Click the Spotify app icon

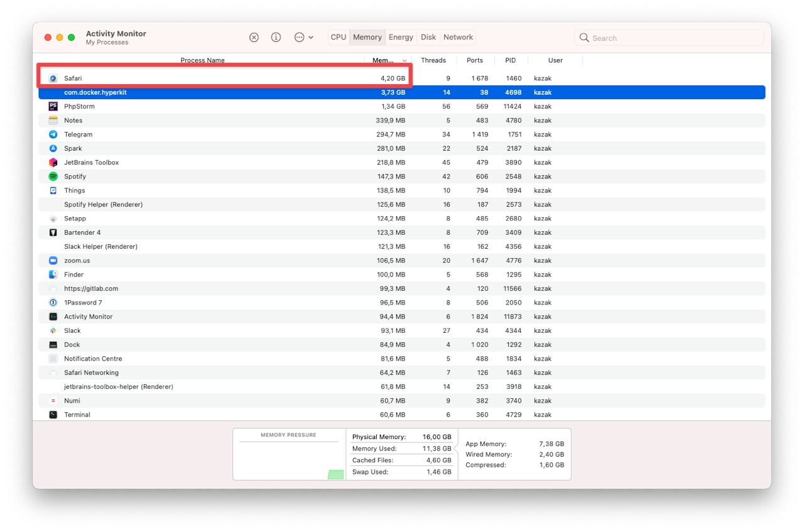pyautogui.click(x=53, y=176)
